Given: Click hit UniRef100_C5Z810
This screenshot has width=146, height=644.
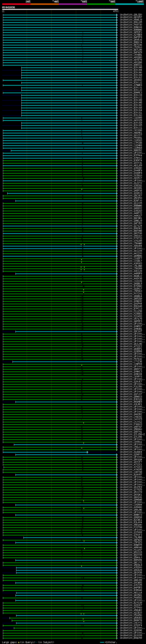Looking at the screenshot, I should click(x=131, y=48).
